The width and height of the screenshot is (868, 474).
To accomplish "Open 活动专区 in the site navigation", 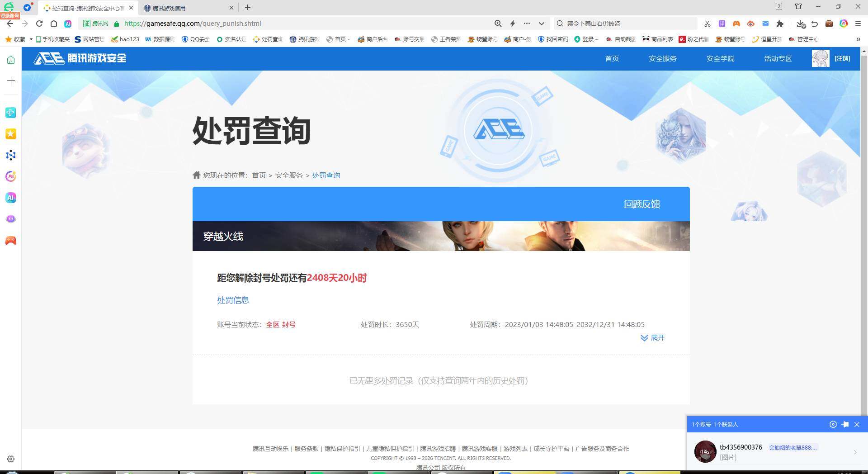I will (778, 59).
